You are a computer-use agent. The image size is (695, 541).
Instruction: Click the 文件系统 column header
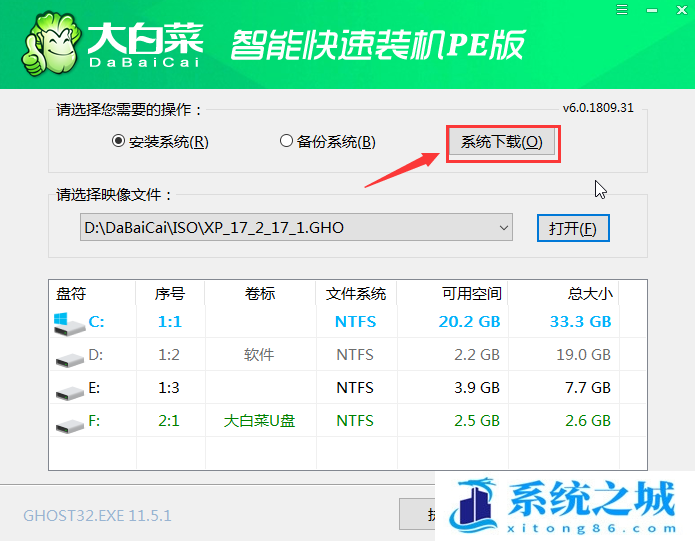356,294
